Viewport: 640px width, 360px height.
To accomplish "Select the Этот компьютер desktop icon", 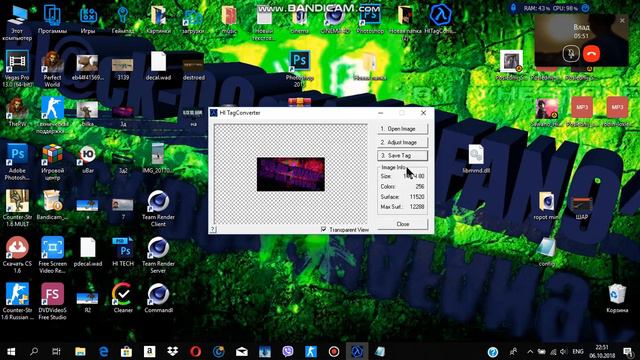I will click(17, 23).
